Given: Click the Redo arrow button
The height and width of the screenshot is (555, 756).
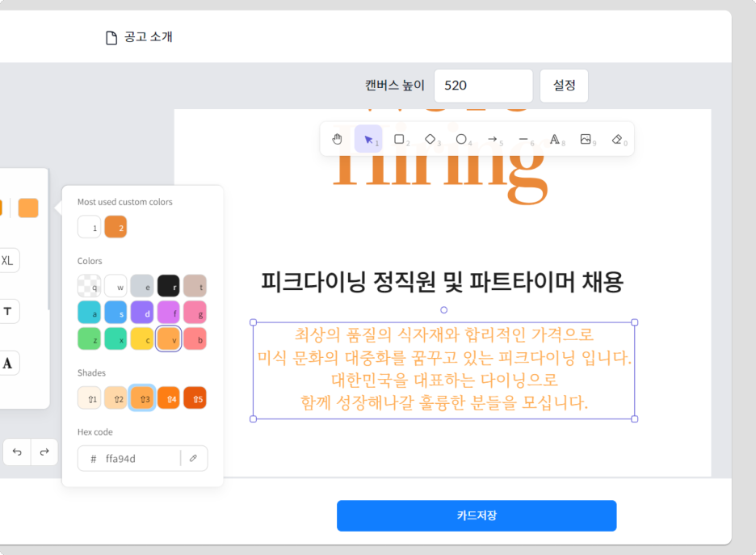Looking at the screenshot, I should tap(44, 452).
